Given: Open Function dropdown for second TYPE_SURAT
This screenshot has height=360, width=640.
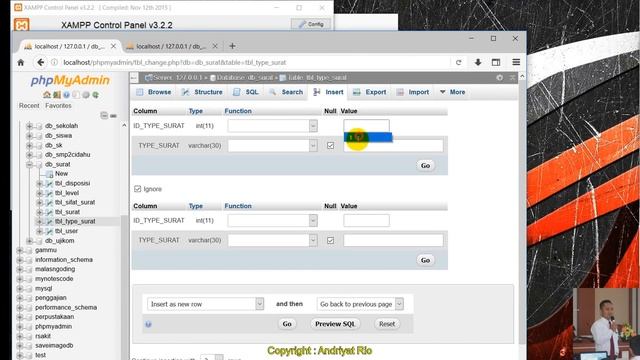Looking at the screenshot, I should click(x=273, y=240).
